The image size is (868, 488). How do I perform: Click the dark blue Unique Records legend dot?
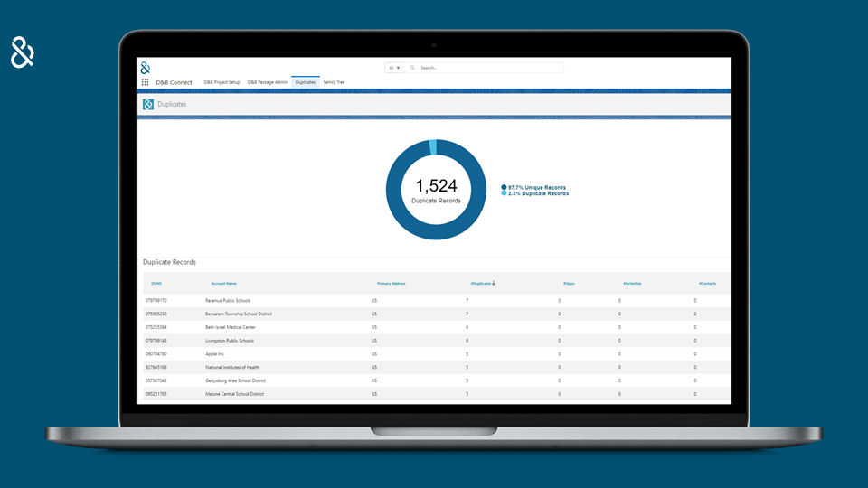point(504,188)
